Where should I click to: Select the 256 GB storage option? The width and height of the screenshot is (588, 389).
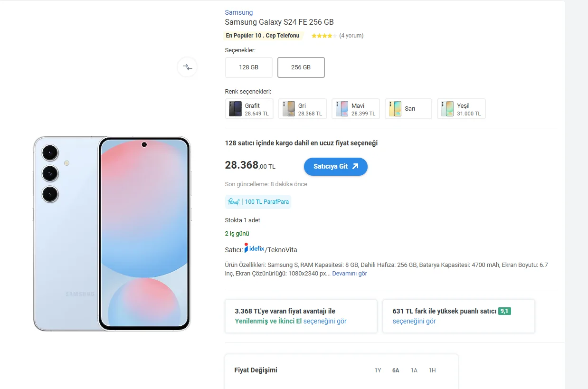pos(301,67)
